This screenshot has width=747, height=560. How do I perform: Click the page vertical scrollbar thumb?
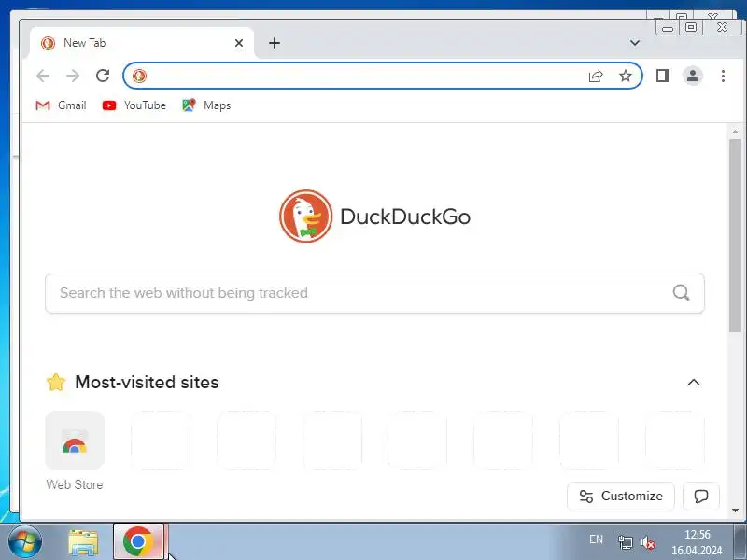pos(735,236)
